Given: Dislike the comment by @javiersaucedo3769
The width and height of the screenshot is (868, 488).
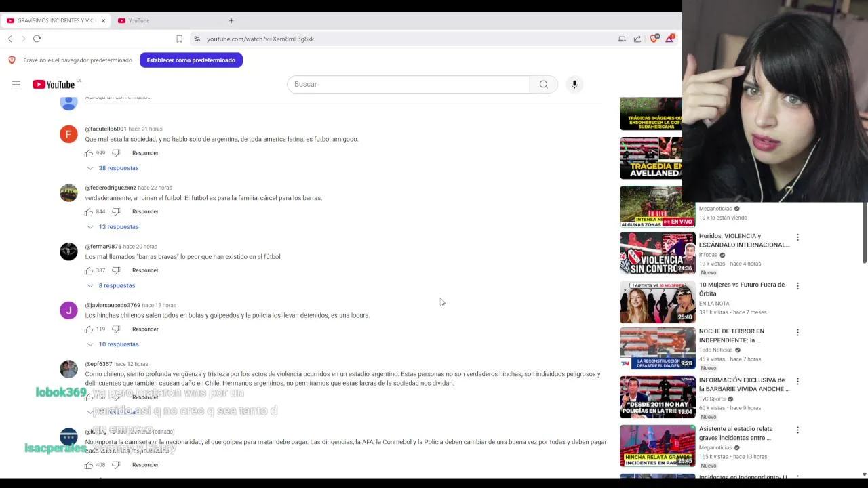Looking at the screenshot, I should pyautogui.click(x=116, y=329).
